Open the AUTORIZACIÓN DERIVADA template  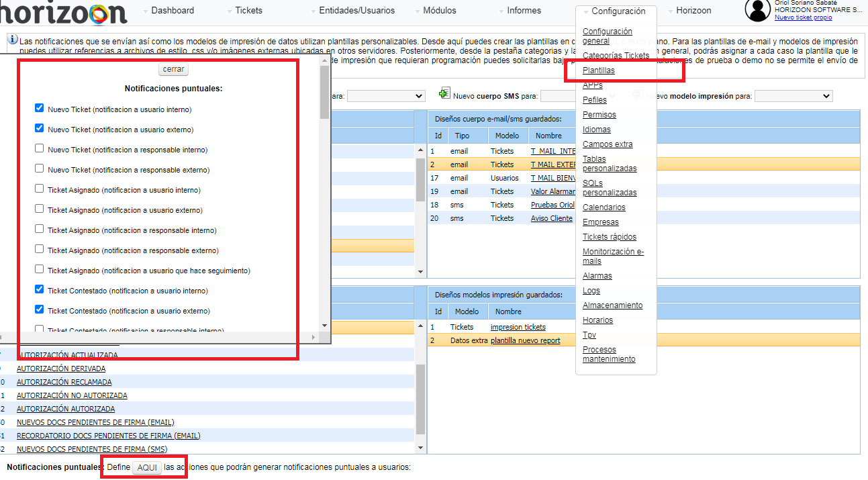click(x=61, y=369)
